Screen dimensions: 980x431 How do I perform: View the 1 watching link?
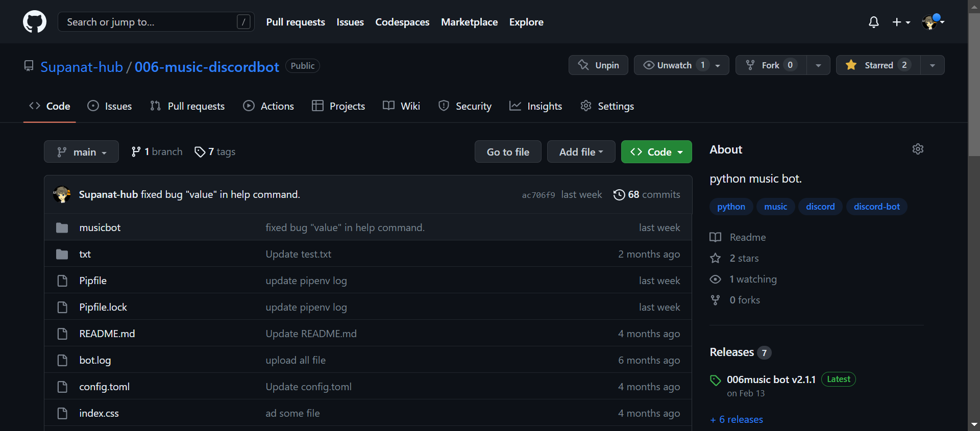tap(744, 279)
